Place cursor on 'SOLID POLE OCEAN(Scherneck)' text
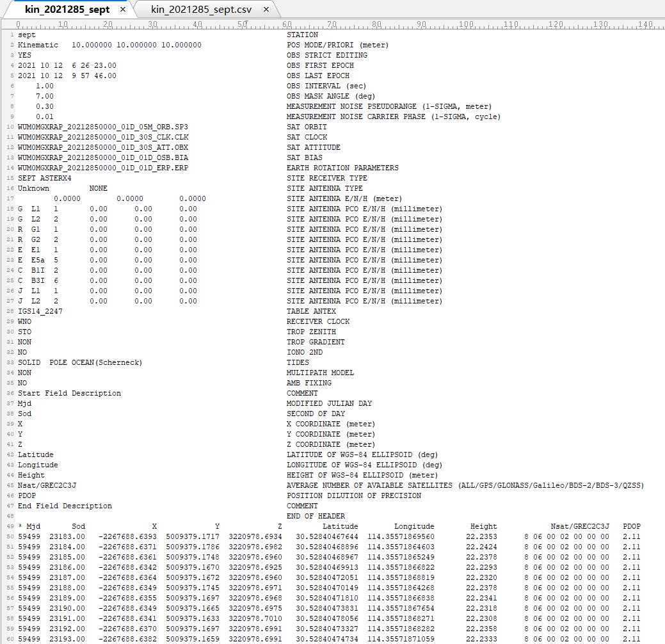 [x=80, y=362]
